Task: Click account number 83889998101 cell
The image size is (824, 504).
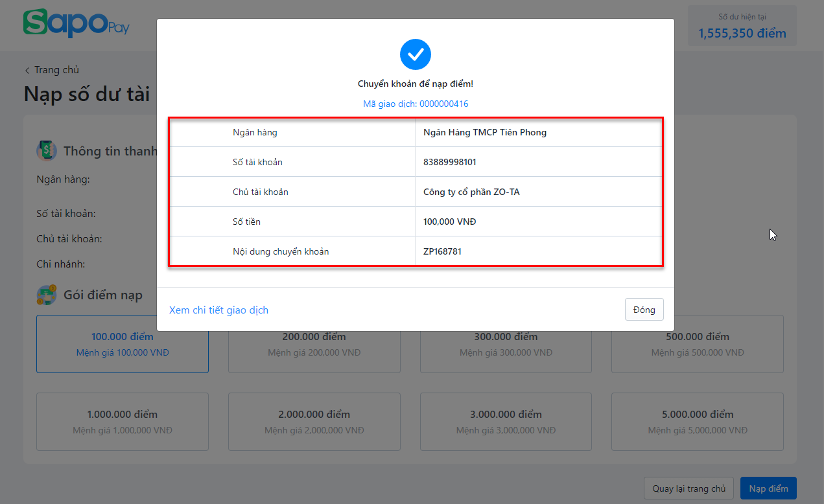Action: [x=538, y=162]
